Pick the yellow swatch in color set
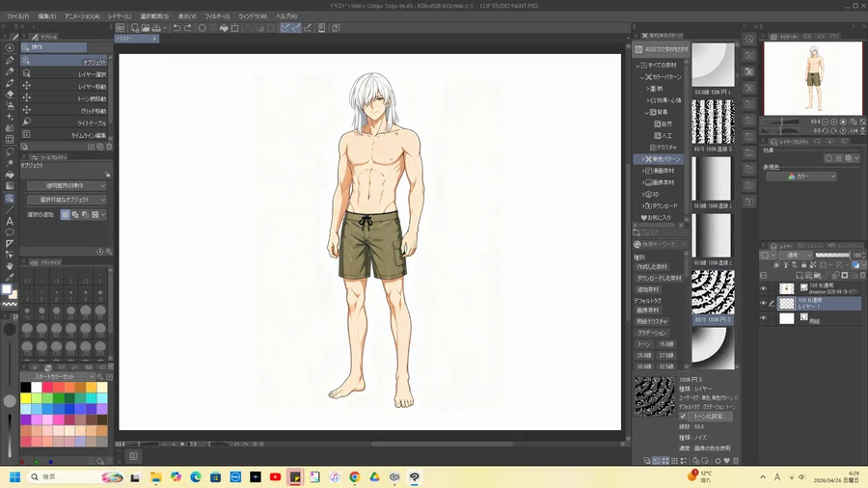The image size is (868, 488). pos(26,397)
